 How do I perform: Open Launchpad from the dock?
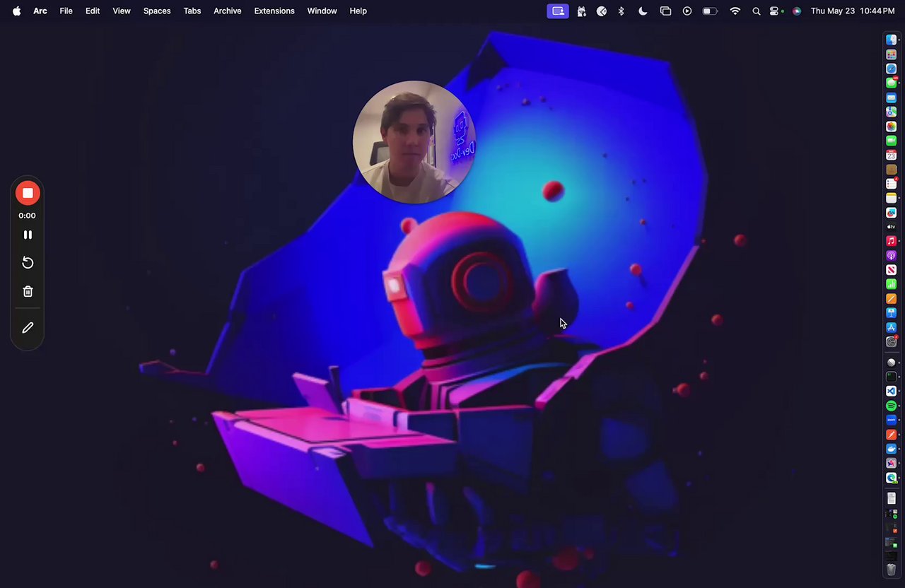pyautogui.click(x=892, y=54)
